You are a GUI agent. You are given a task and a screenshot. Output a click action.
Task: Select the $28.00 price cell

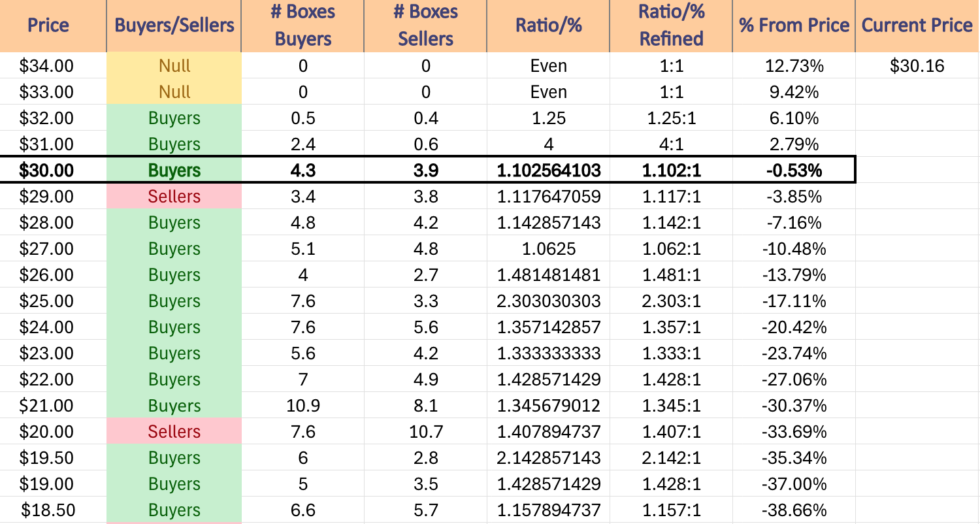click(53, 222)
